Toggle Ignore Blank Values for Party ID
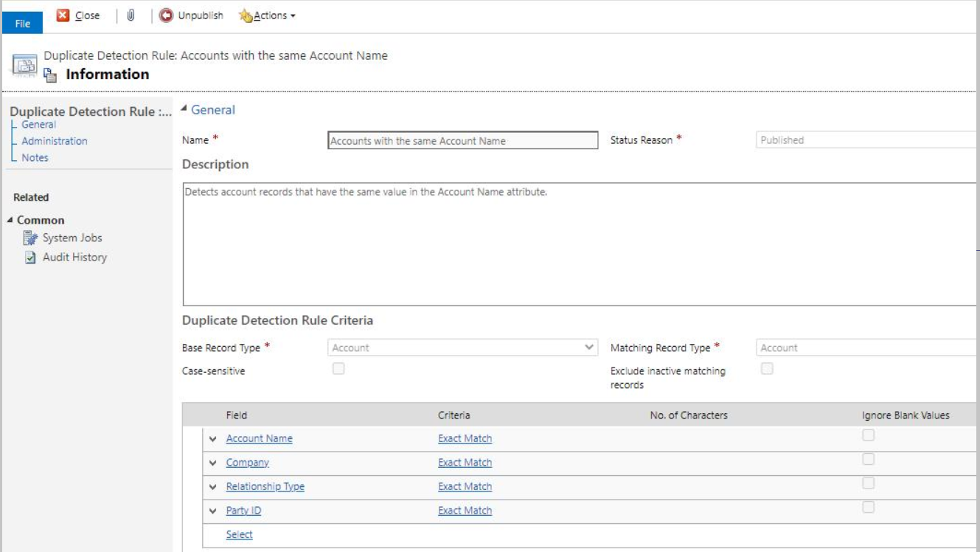This screenshot has width=980, height=552. [x=869, y=507]
